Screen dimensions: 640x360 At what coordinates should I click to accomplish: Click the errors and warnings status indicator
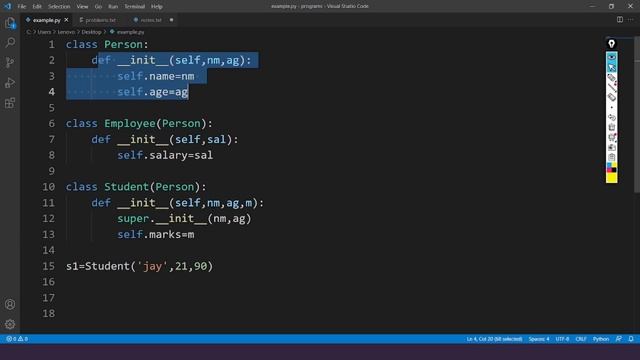pos(17,339)
